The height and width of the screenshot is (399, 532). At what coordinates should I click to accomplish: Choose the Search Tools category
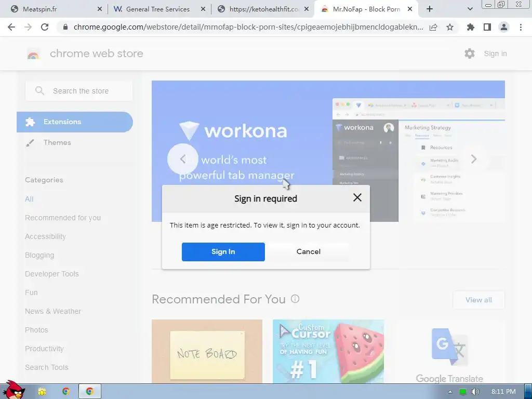pos(46,367)
